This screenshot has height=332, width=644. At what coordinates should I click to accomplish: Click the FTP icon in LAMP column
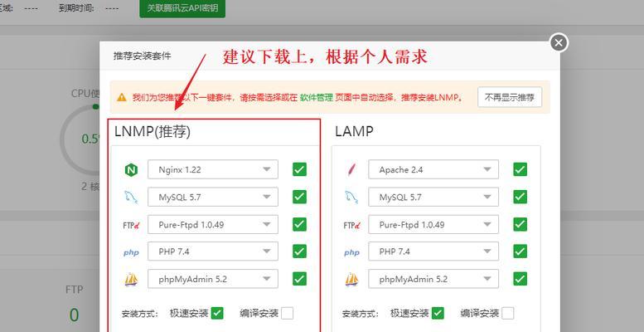[x=352, y=225]
